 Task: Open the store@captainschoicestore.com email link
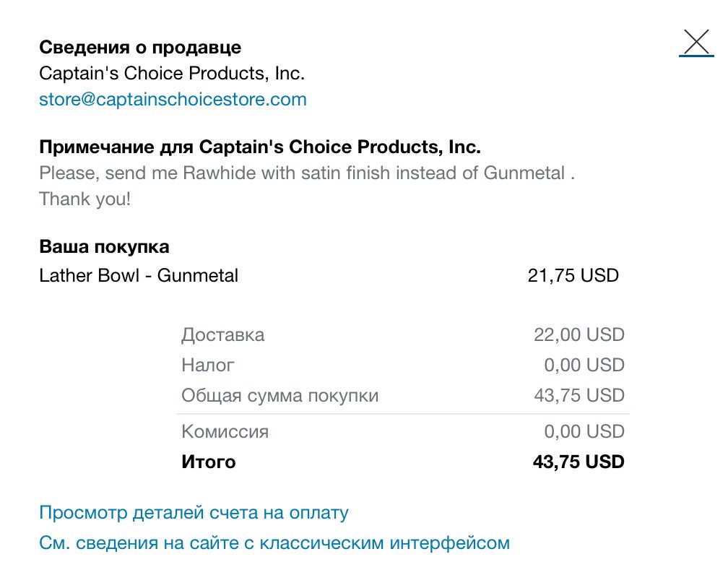click(x=173, y=100)
